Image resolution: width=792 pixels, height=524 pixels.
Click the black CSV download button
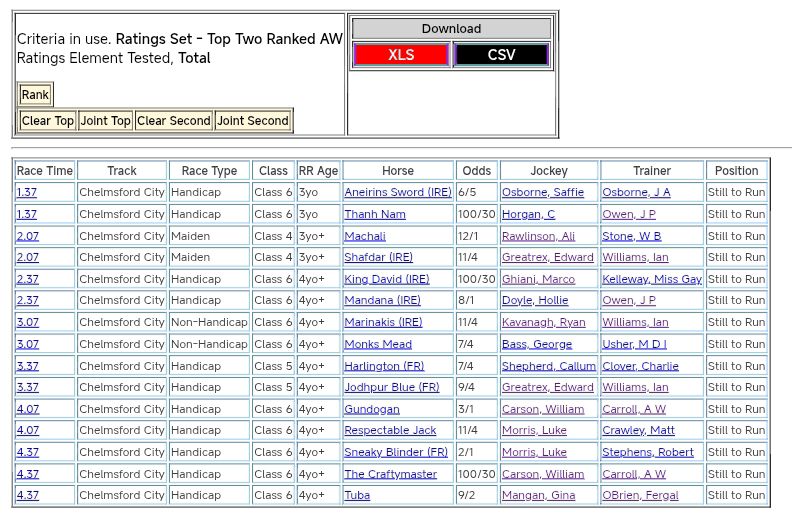[501, 55]
